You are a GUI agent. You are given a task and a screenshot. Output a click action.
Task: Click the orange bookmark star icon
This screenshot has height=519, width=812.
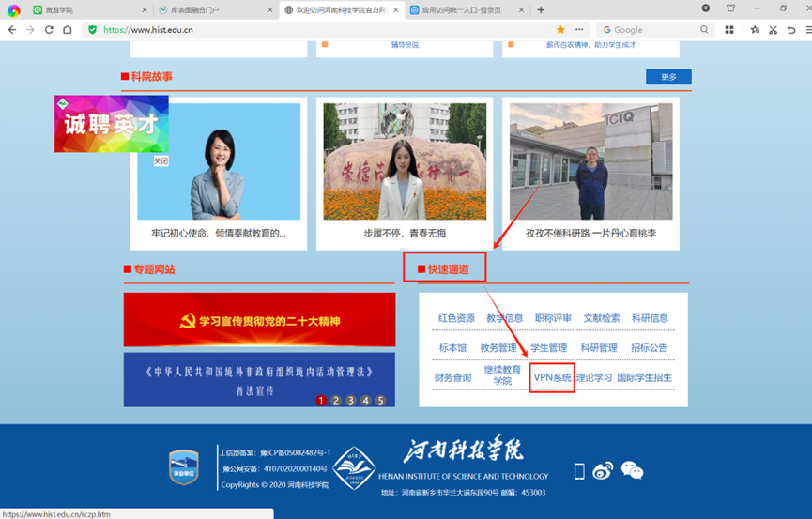[560, 30]
